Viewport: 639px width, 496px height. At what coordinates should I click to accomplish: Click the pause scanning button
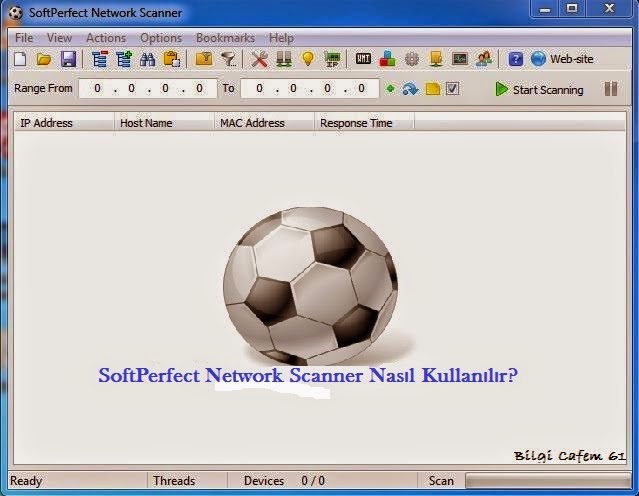pyautogui.click(x=610, y=89)
